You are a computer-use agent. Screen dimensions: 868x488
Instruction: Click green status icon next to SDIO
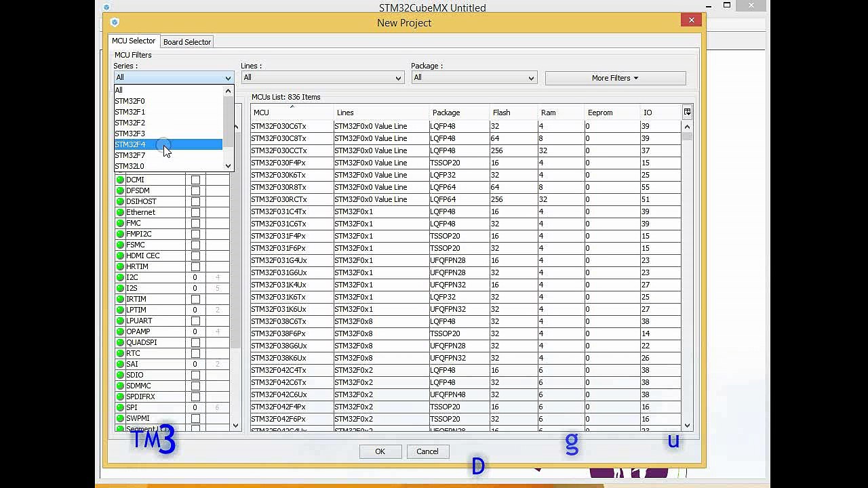point(120,375)
